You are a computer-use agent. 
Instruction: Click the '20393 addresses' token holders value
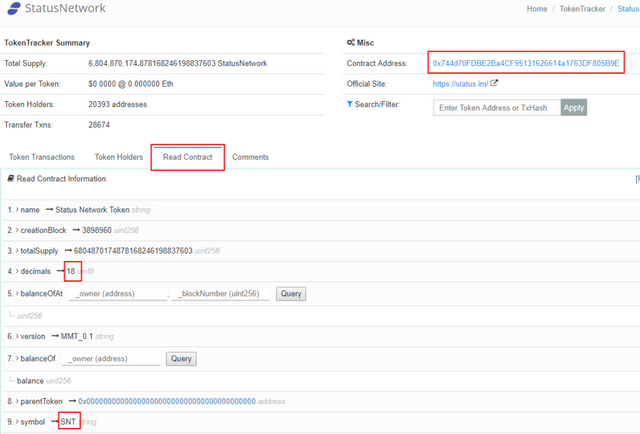(118, 104)
